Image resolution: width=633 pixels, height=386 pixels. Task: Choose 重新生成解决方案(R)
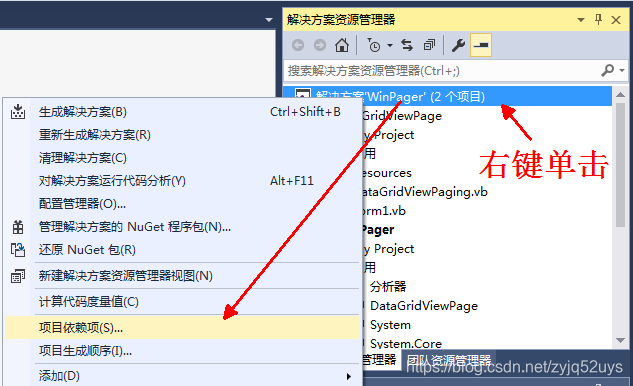tap(182, 135)
